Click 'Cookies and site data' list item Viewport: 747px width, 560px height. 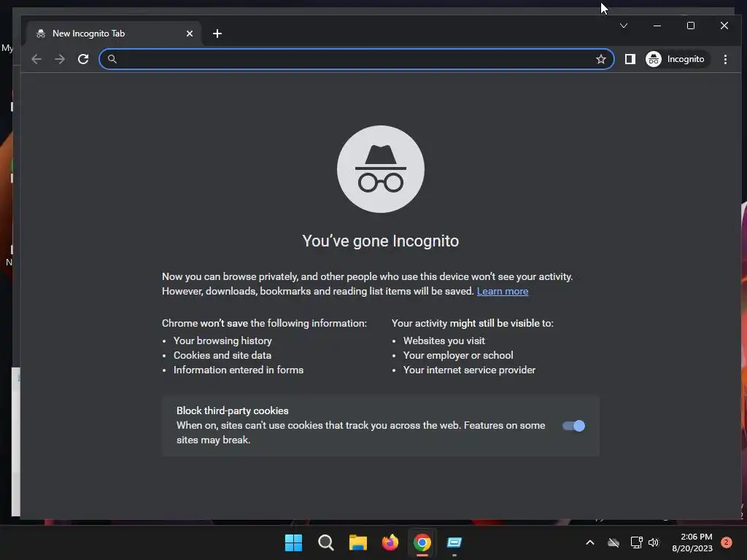(222, 355)
